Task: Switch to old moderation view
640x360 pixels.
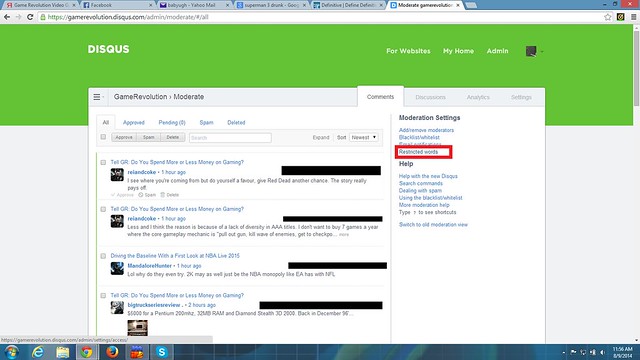Action: pos(433,225)
